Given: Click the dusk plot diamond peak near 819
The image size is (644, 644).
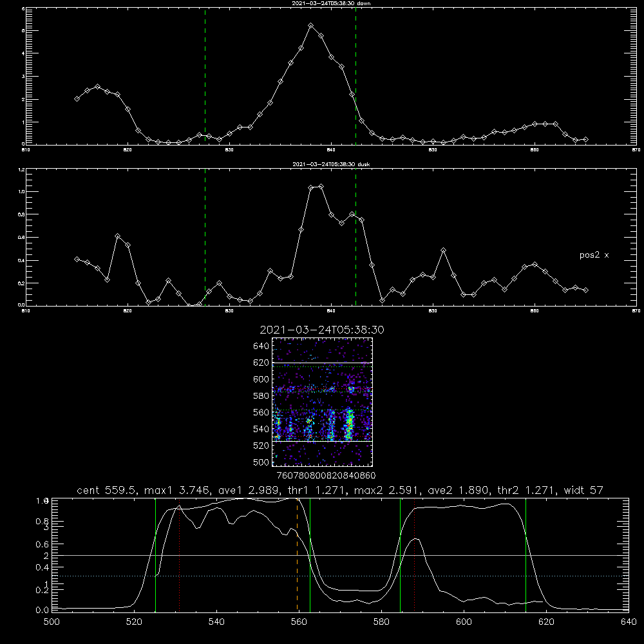Looking at the screenshot, I should tap(117, 236).
